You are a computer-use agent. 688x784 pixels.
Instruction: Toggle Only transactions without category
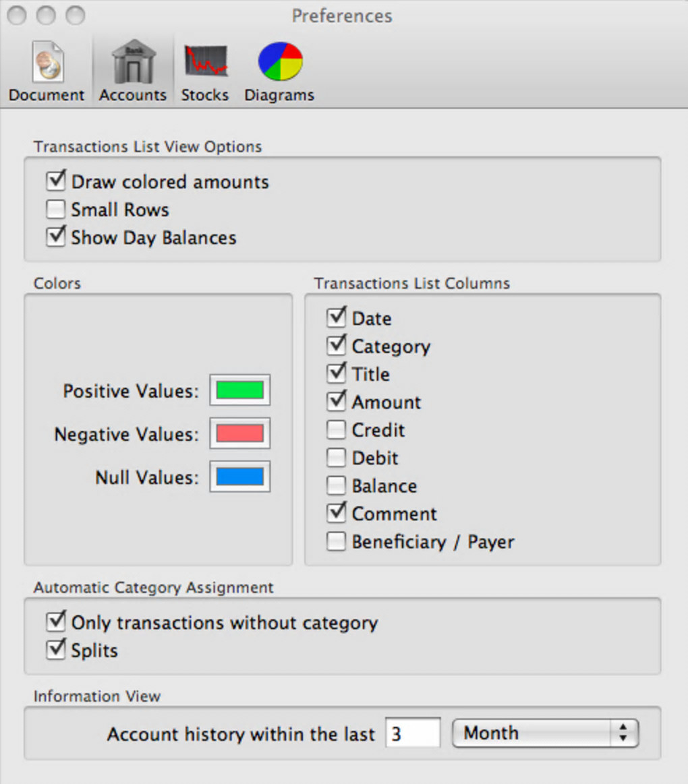point(56,622)
